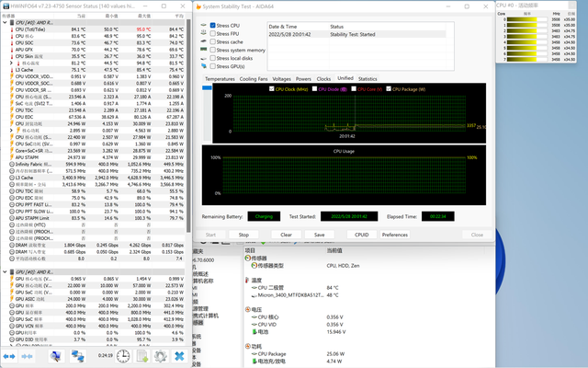
Task: Uncheck the Stress CPU checkbox
Action: [x=213, y=26]
